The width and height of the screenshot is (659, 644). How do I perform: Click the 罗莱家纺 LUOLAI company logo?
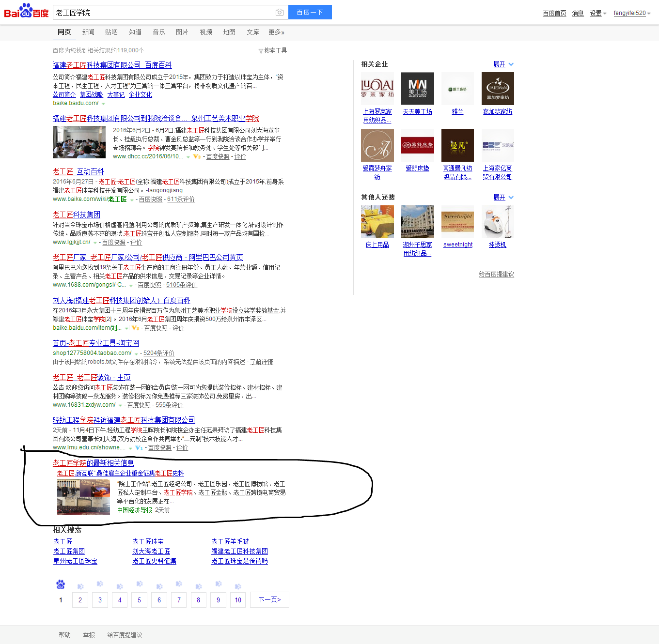pos(377,89)
